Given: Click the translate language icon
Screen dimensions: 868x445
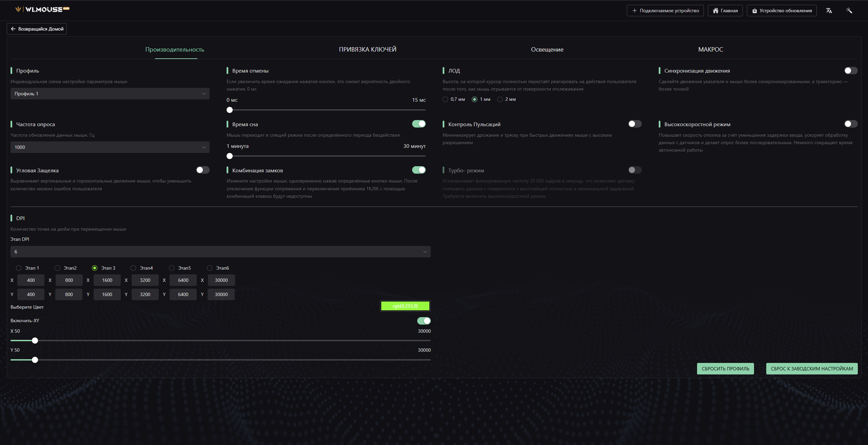Looking at the screenshot, I should [829, 11].
